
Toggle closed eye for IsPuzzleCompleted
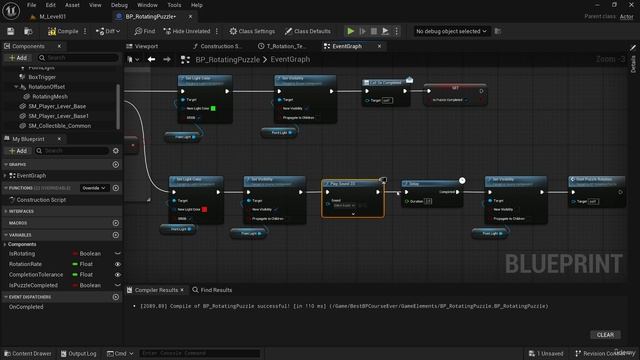[x=118, y=285]
